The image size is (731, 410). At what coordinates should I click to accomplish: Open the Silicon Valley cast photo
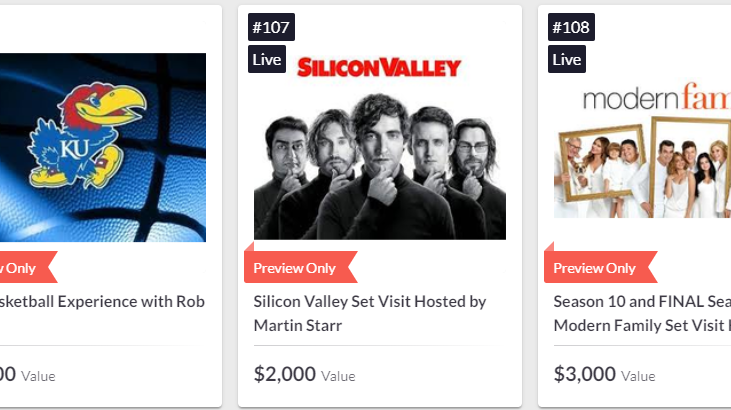[379, 166]
